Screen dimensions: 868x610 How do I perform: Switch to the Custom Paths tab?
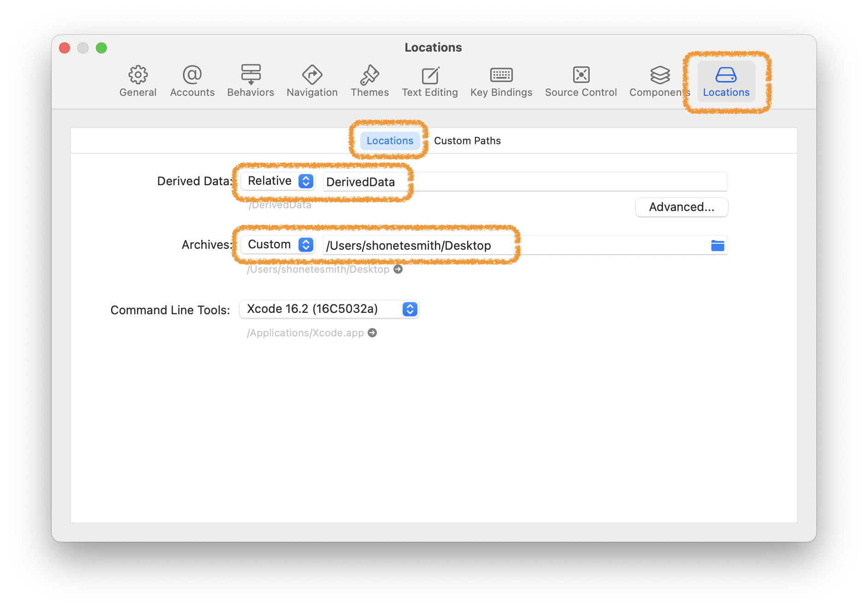(467, 141)
